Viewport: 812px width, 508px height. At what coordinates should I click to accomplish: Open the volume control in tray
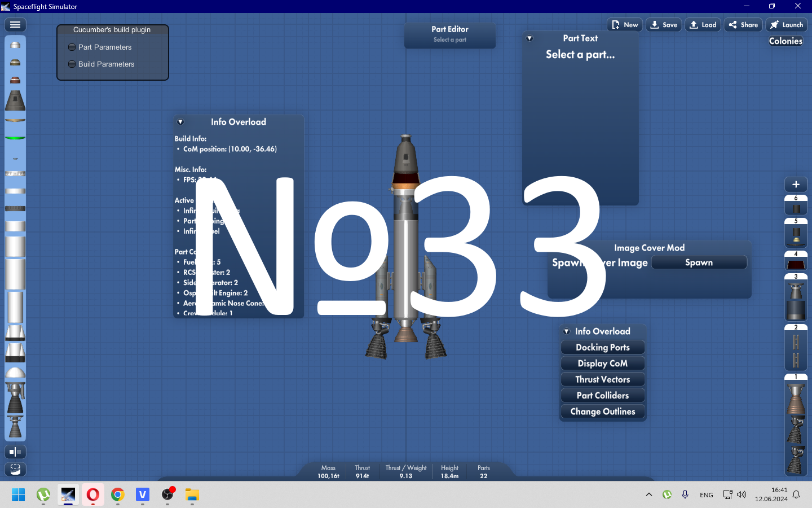pos(742,494)
